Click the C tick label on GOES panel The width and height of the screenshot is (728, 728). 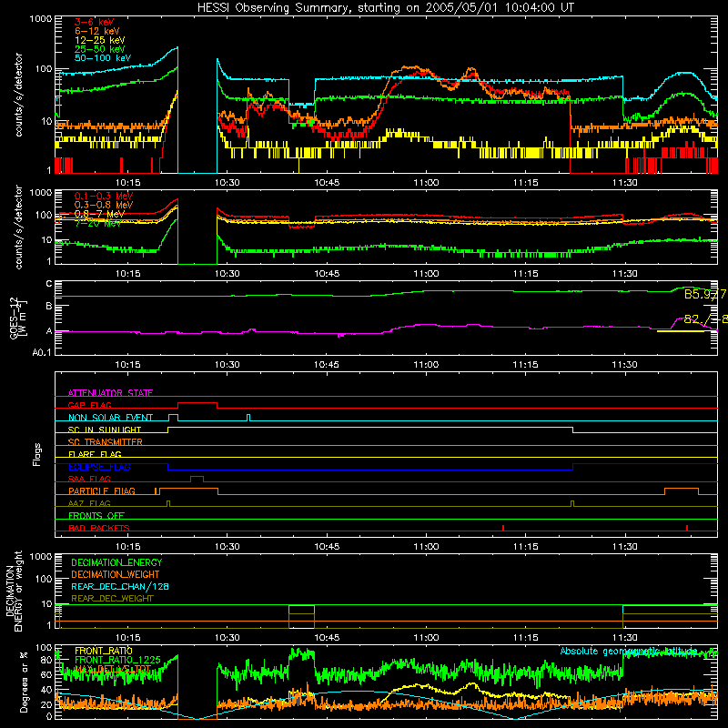pyautogui.click(x=49, y=284)
